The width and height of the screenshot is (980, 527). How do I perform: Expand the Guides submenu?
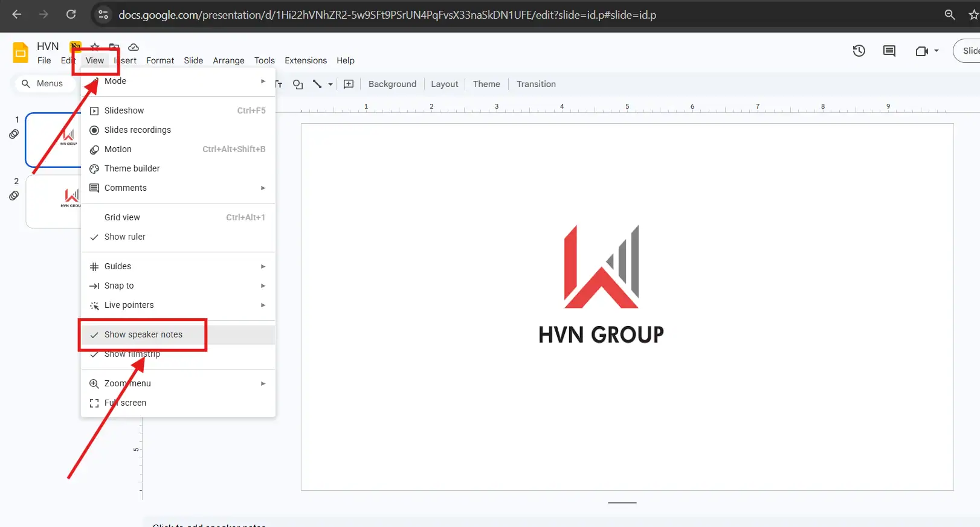coord(178,266)
